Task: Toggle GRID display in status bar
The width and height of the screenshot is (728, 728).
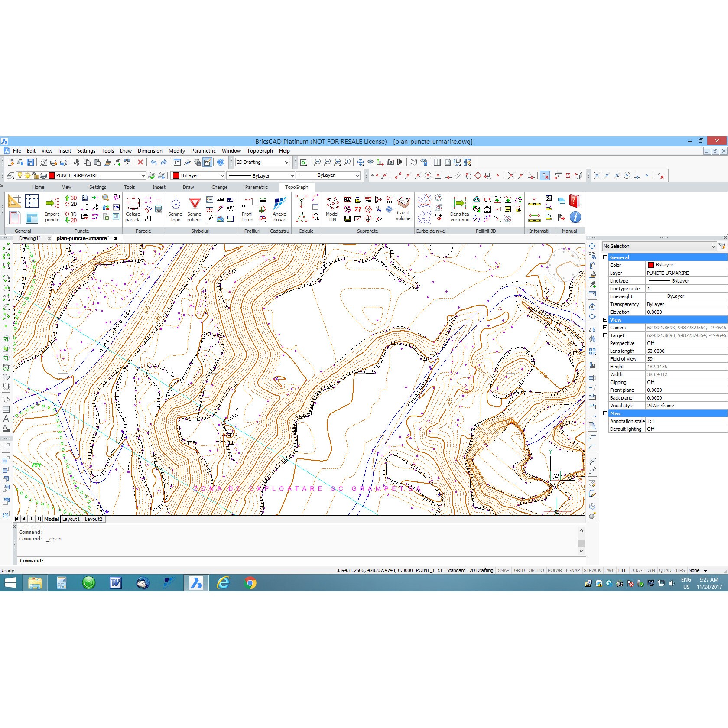Action: click(519, 570)
